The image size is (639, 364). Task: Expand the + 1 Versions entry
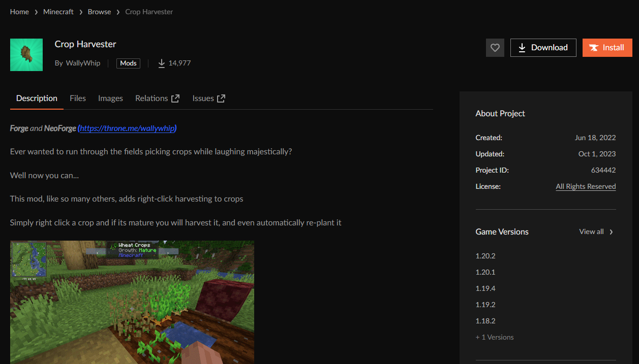495,337
